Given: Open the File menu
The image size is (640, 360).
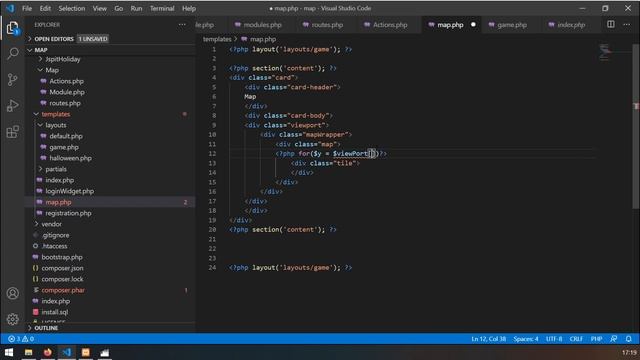Looking at the screenshot, I should pyautogui.click(x=27, y=8).
